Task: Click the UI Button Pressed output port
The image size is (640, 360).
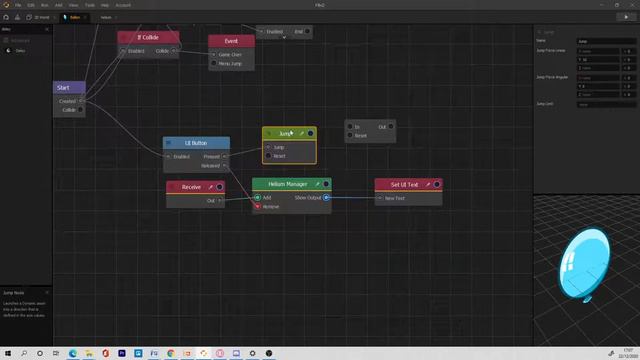Action: (224, 156)
